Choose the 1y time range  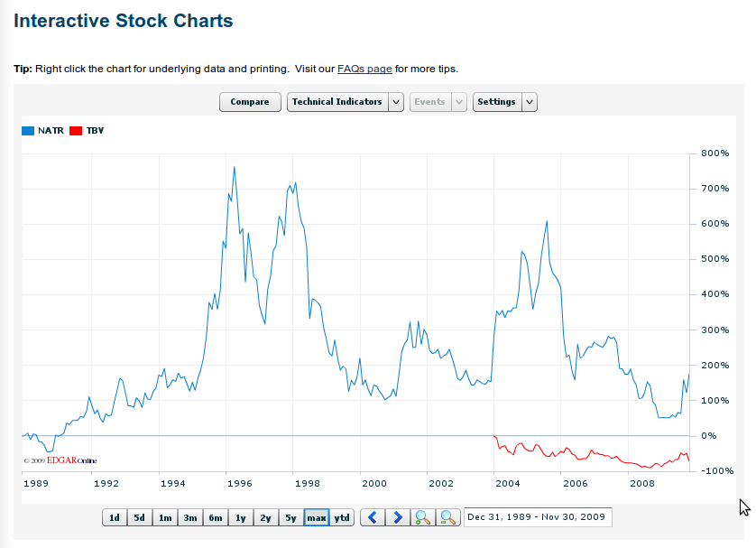(241, 517)
